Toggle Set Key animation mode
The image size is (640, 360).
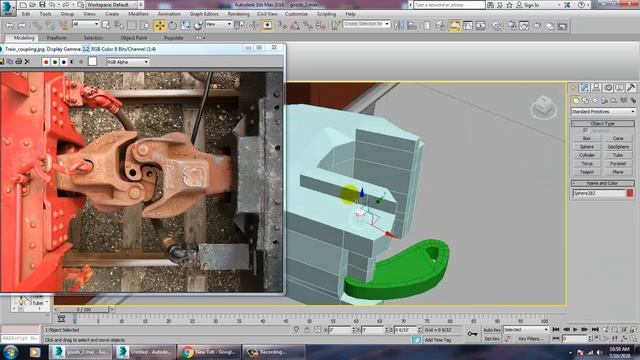492,339
